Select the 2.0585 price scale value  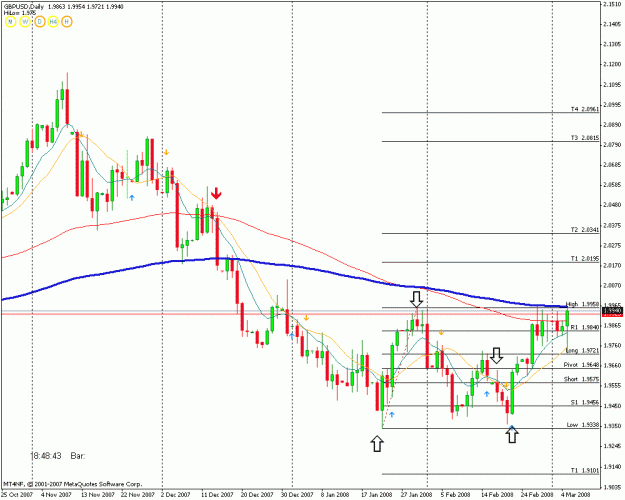pos(613,185)
